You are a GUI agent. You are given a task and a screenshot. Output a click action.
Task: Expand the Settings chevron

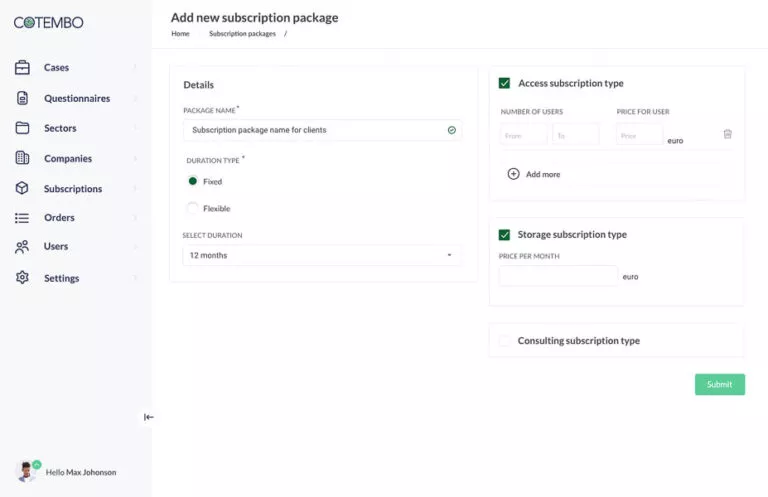pos(135,278)
